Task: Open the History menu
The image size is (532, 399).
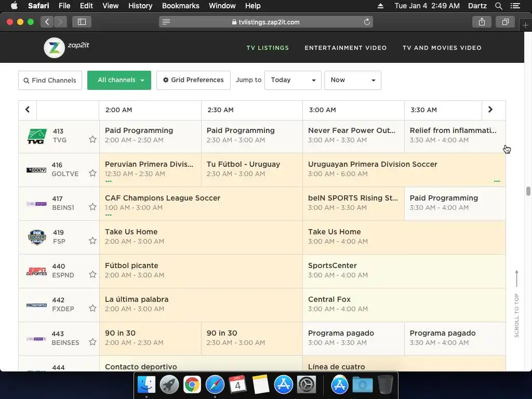Action: [140, 6]
